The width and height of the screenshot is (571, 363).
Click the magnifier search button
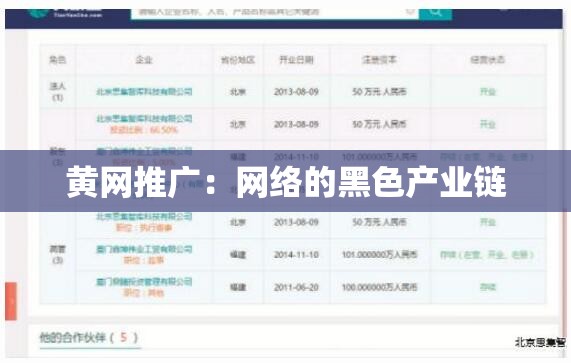pos(436,13)
